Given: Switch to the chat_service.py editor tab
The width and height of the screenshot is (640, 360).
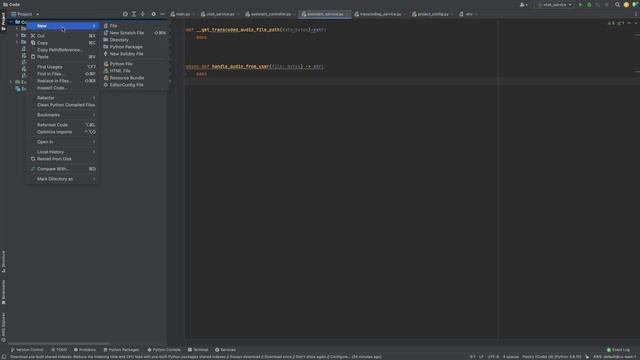Looking at the screenshot, I should [x=220, y=14].
